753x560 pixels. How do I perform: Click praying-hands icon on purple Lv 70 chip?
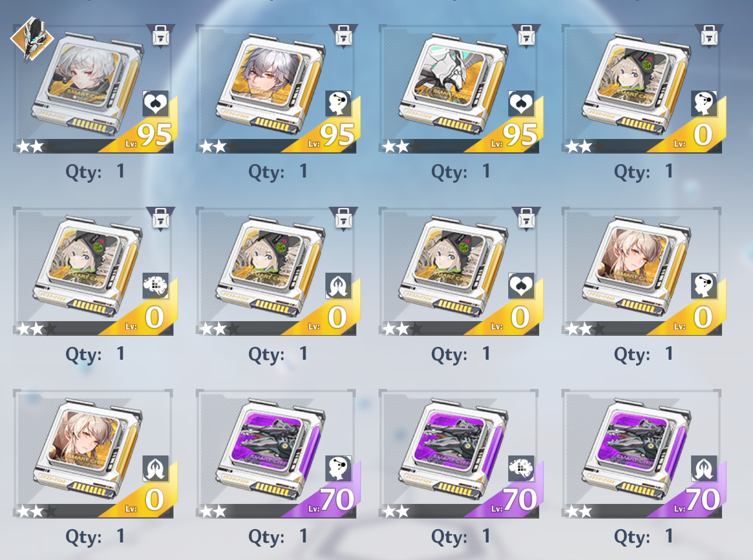pos(704,468)
